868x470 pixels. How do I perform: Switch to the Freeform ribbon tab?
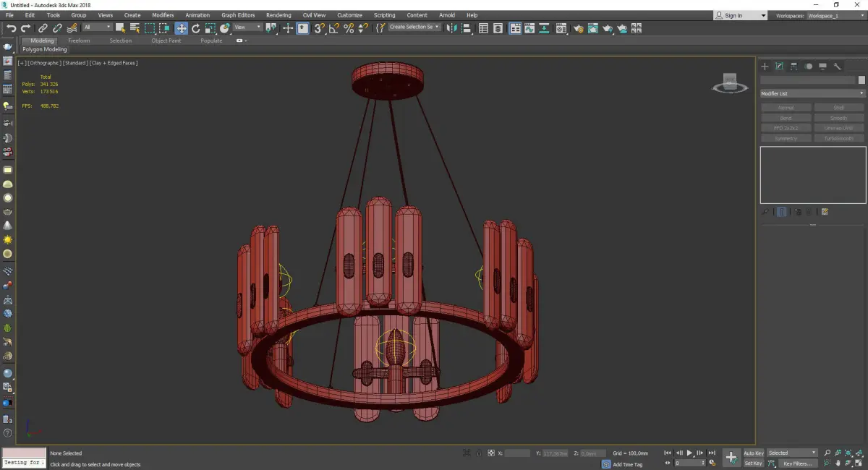[x=79, y=40]
